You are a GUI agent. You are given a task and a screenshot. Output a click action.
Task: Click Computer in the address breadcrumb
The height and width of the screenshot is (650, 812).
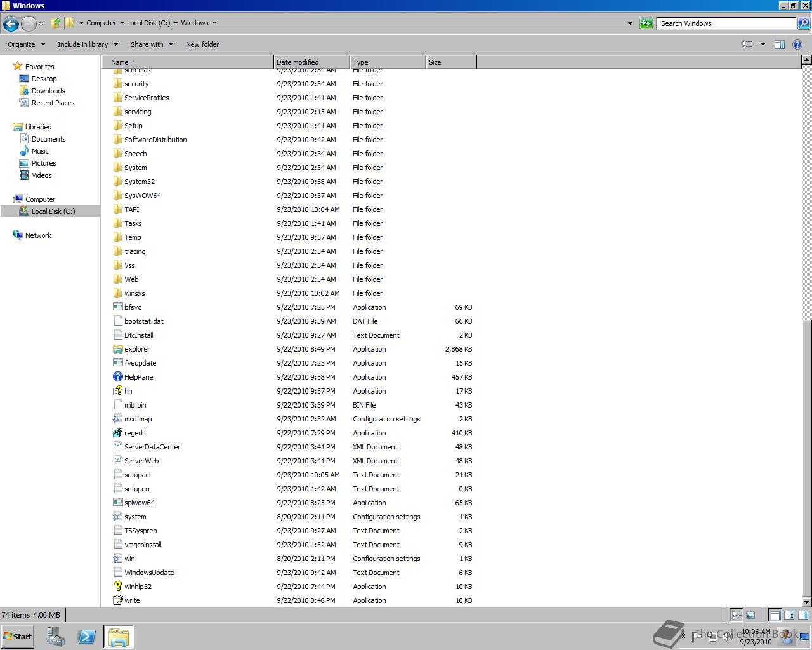pyautogui.click(x=101, y=23)
